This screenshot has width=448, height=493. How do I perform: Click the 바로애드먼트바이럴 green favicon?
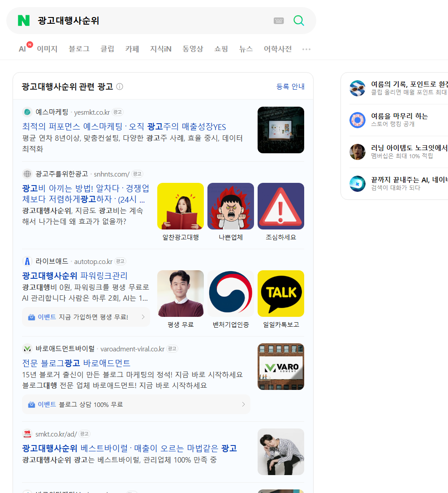point(27,349)
